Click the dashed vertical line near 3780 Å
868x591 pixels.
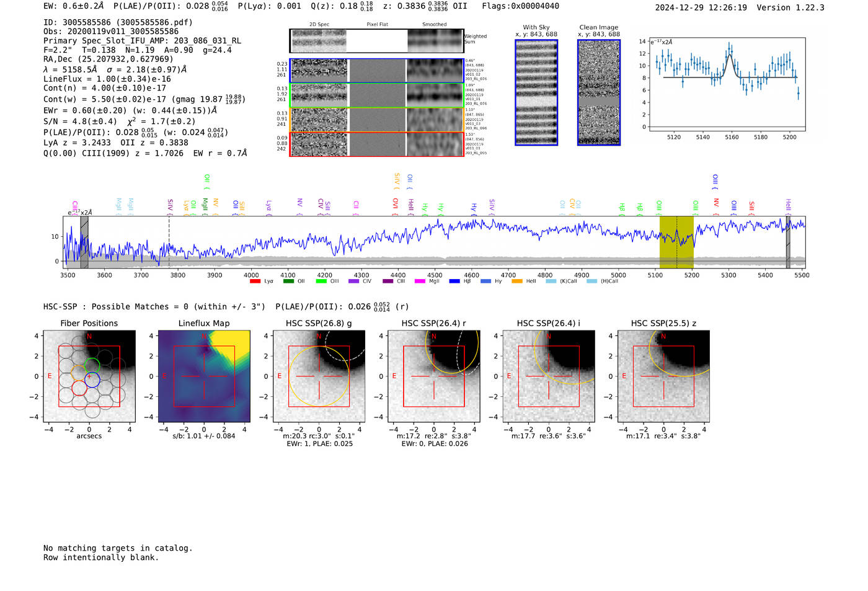[169, 242]
